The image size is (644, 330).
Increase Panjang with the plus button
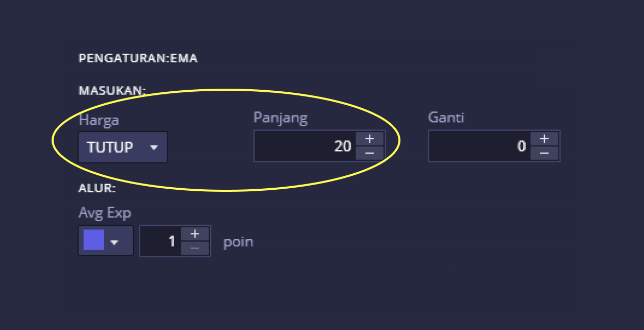[x=369, y=139]
